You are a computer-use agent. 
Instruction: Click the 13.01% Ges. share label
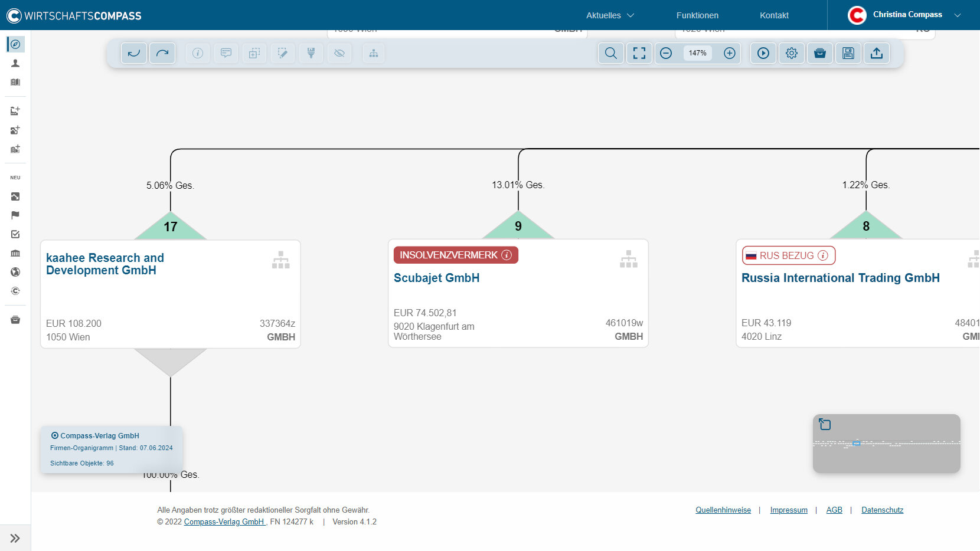tap(518, 185)
